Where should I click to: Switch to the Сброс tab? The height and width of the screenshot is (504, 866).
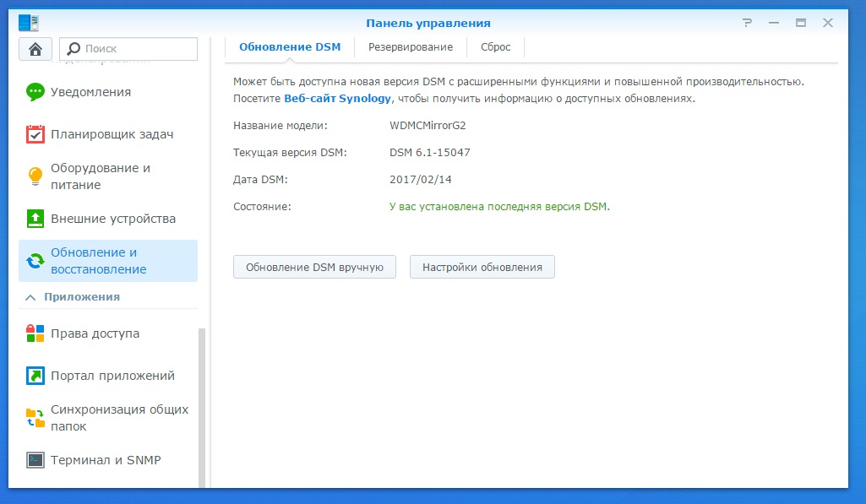click(495, 47)
